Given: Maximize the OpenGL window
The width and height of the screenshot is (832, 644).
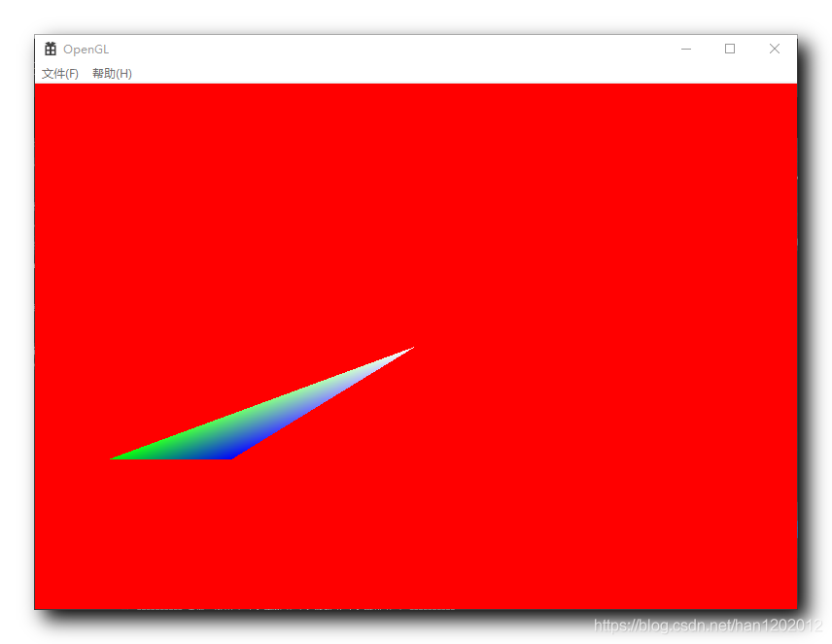Looking at the screenshot, I should coord(730,49).
